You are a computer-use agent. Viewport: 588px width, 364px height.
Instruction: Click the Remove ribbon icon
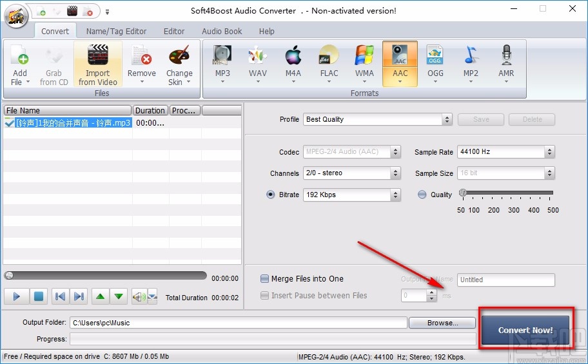point(141,55)
